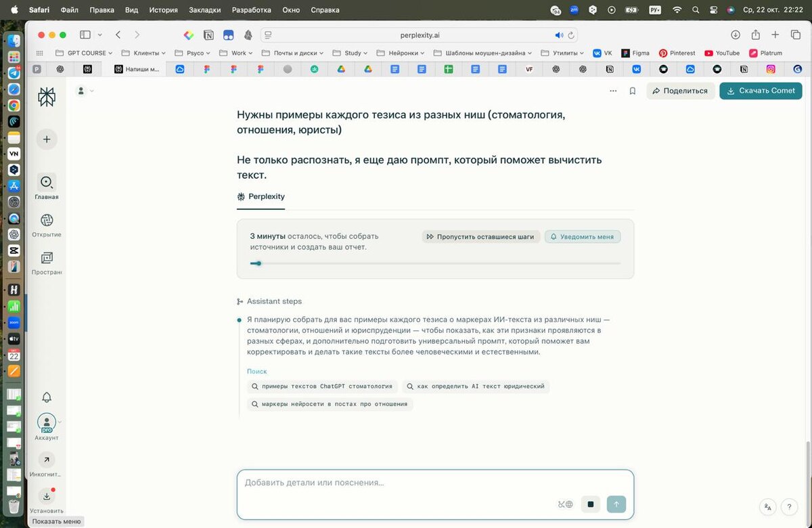
Task: Expand the Шаблоны моушен-дизайна folder
Action: (x=482, y=53)
